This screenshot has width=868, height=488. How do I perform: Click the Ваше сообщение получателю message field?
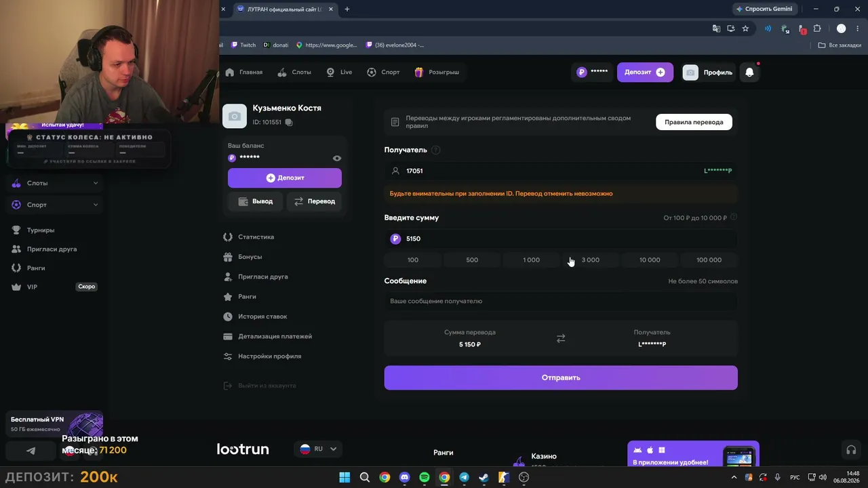(561, 301)
